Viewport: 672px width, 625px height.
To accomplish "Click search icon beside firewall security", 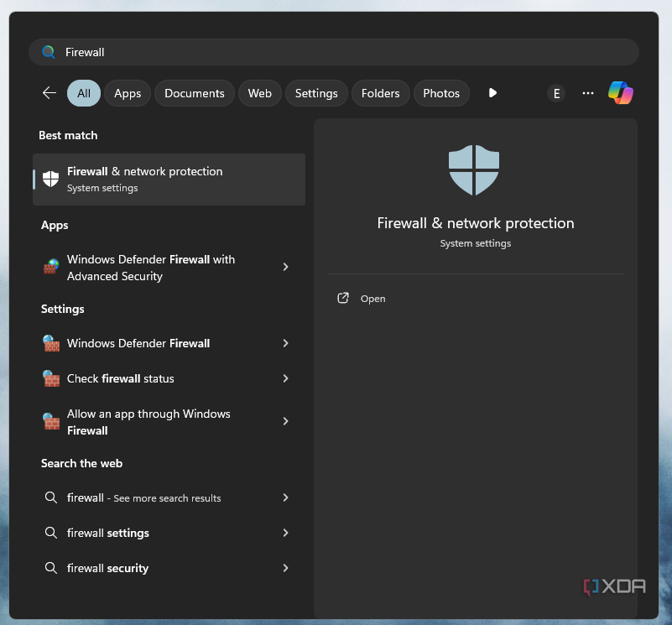I will coord(51,568).
